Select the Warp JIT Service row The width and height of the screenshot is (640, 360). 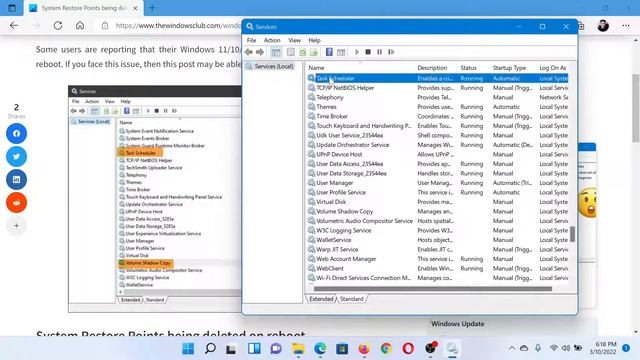point(438,249)
